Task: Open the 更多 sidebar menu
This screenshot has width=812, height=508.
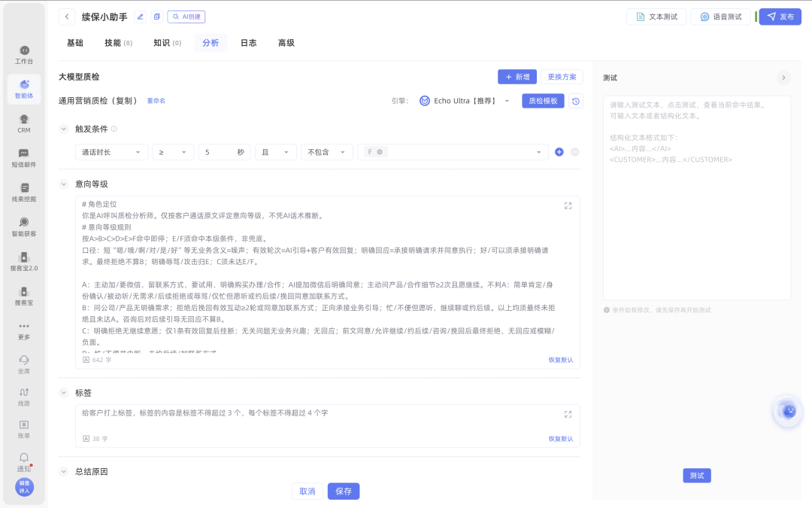Action: tap(24, 330)
